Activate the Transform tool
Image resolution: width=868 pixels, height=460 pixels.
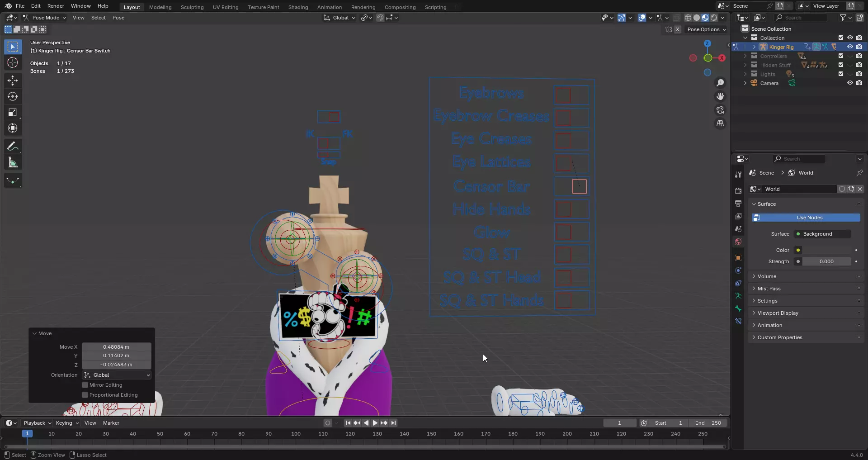(13, 128)
